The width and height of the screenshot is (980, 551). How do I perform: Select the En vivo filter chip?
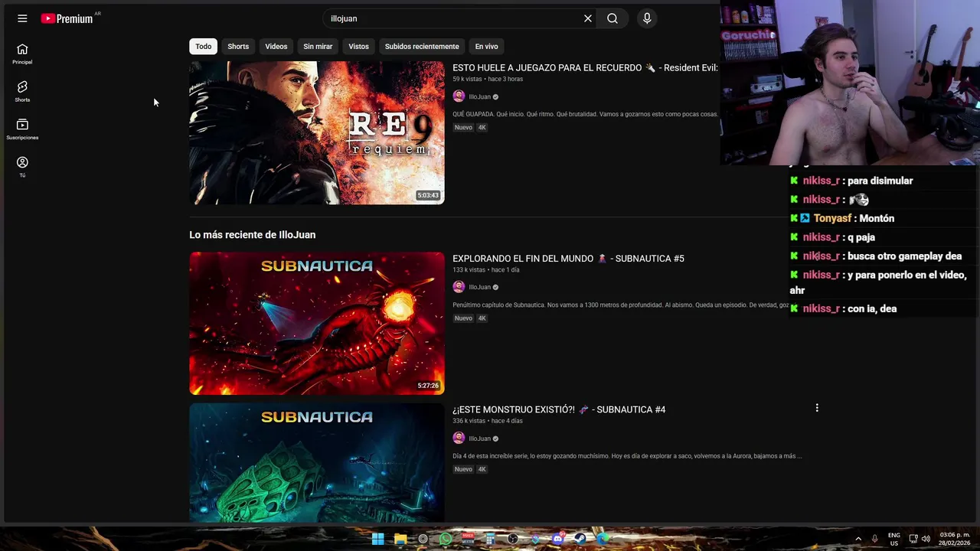pyautogui.click(x=486, y=47)
